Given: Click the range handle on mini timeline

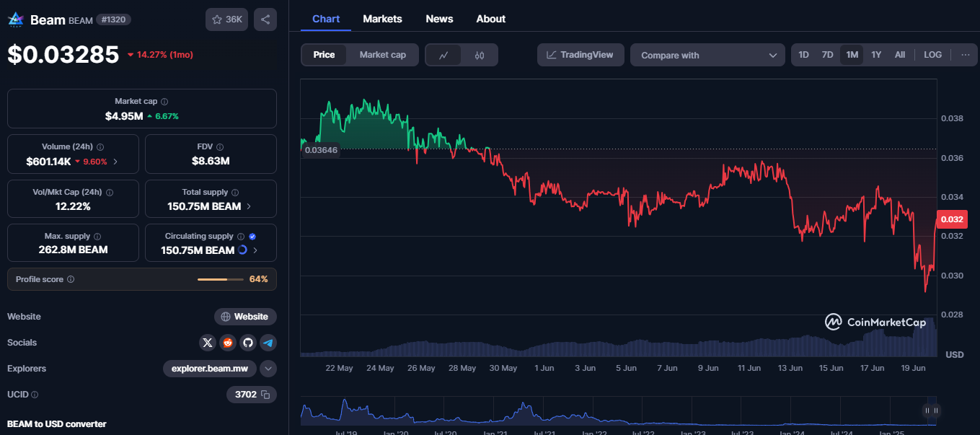Looking at the screenshot, I should coord(931,410).
